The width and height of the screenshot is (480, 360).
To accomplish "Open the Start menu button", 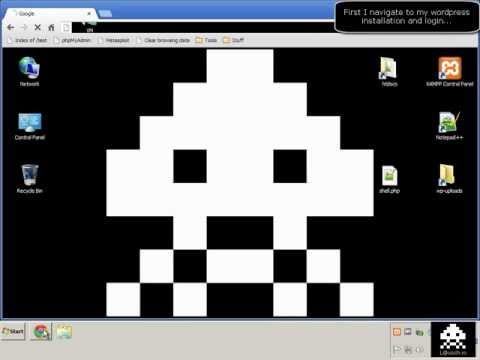I will (13, 332).
